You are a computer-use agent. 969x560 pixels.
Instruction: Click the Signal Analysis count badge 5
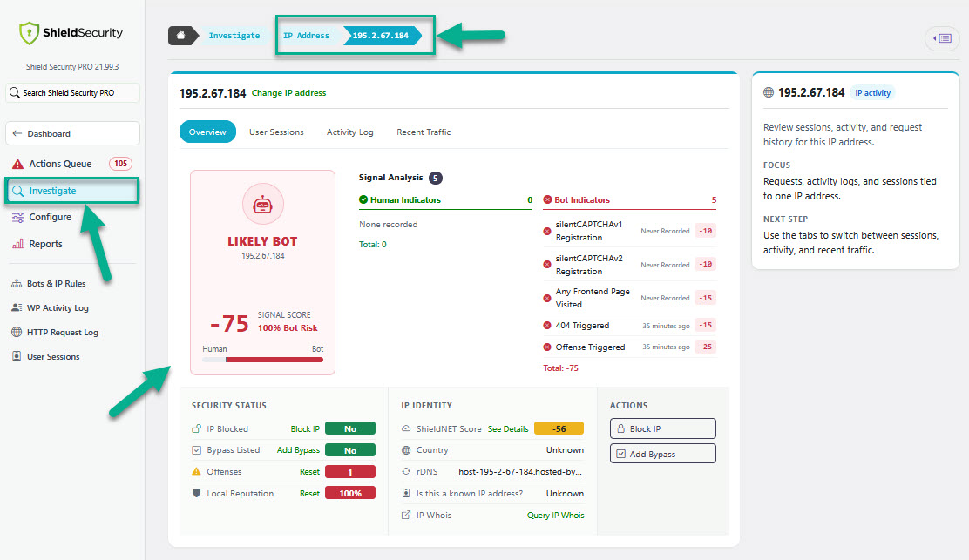tap(436, 178)
